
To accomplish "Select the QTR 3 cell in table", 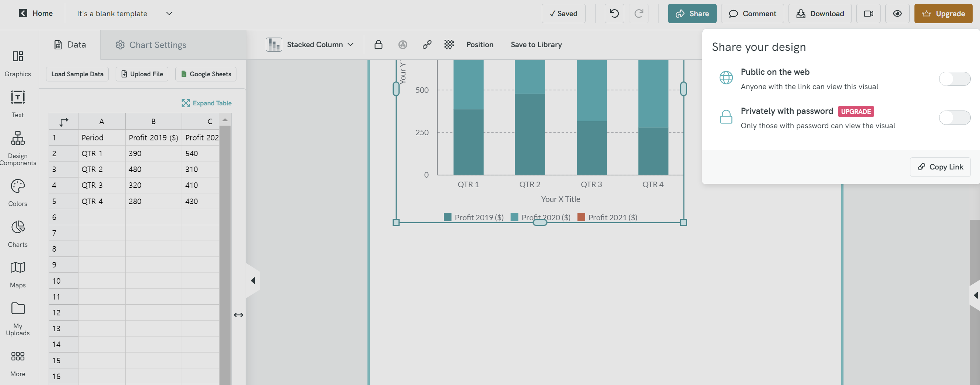I will [x=102, y=185].
